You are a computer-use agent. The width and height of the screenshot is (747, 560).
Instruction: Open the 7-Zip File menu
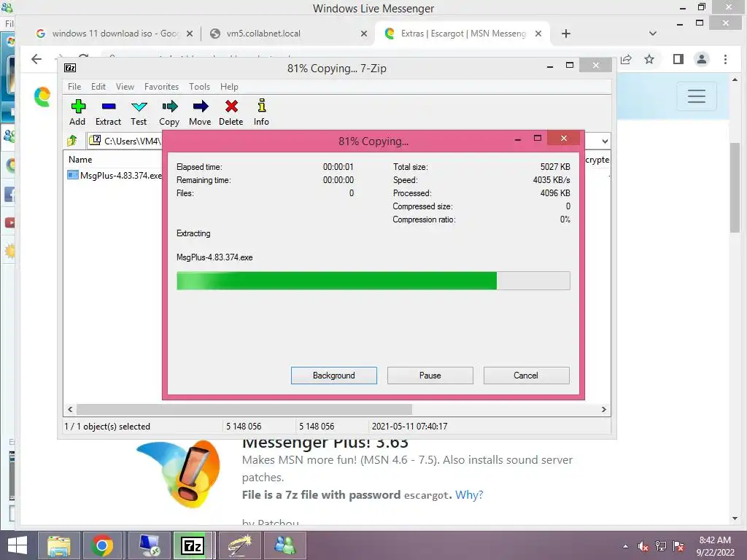[74, 87]
